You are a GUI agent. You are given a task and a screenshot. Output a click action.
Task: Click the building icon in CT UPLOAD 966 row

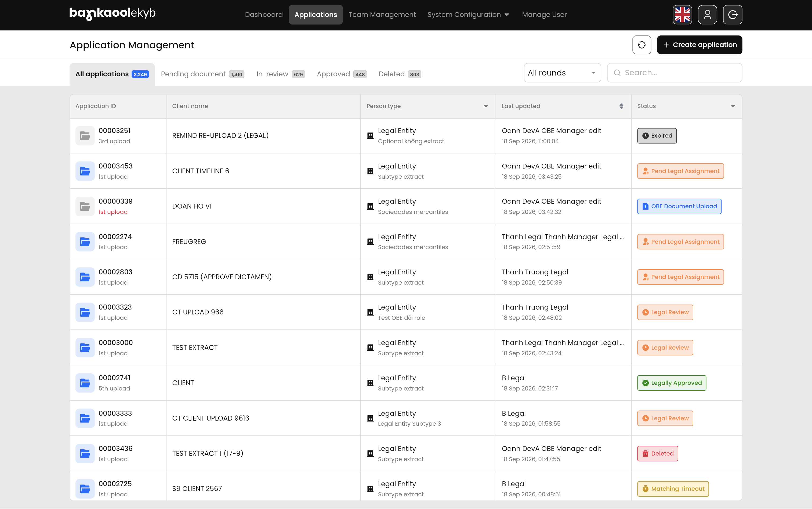370,312
